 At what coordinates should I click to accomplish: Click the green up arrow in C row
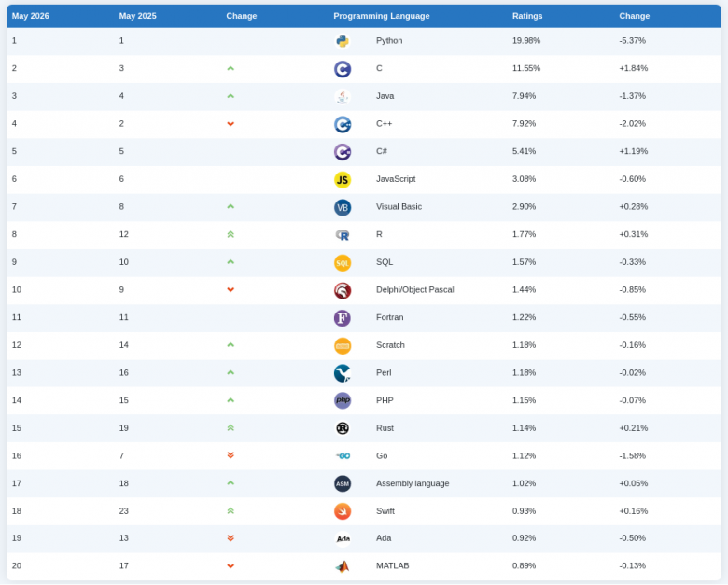pyautogui.click(x=231, y=68)
